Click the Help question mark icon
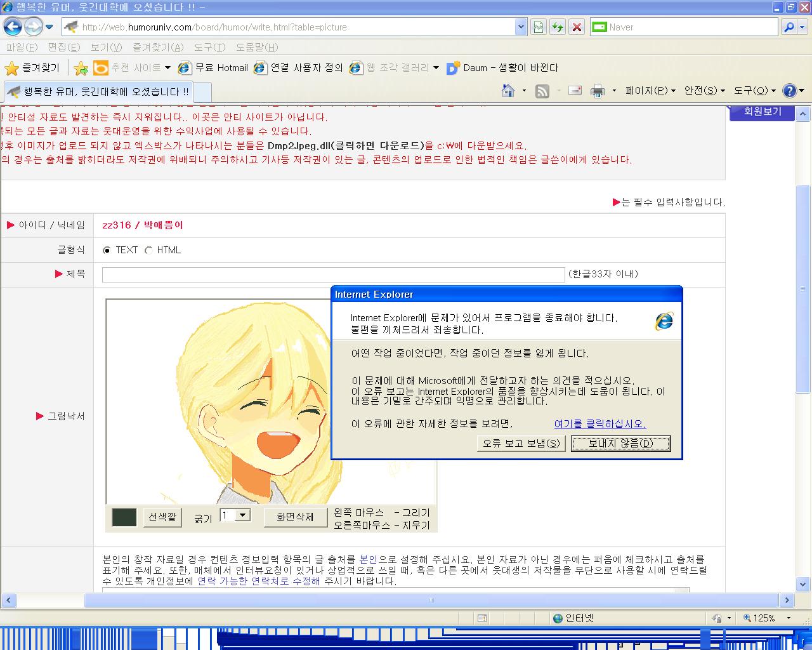 789,91
